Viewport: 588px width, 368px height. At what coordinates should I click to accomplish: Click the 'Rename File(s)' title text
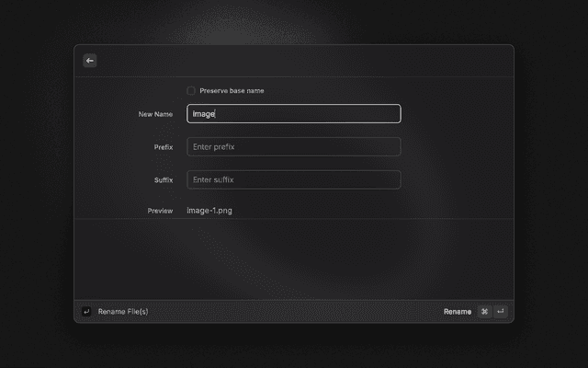[123, 312]
